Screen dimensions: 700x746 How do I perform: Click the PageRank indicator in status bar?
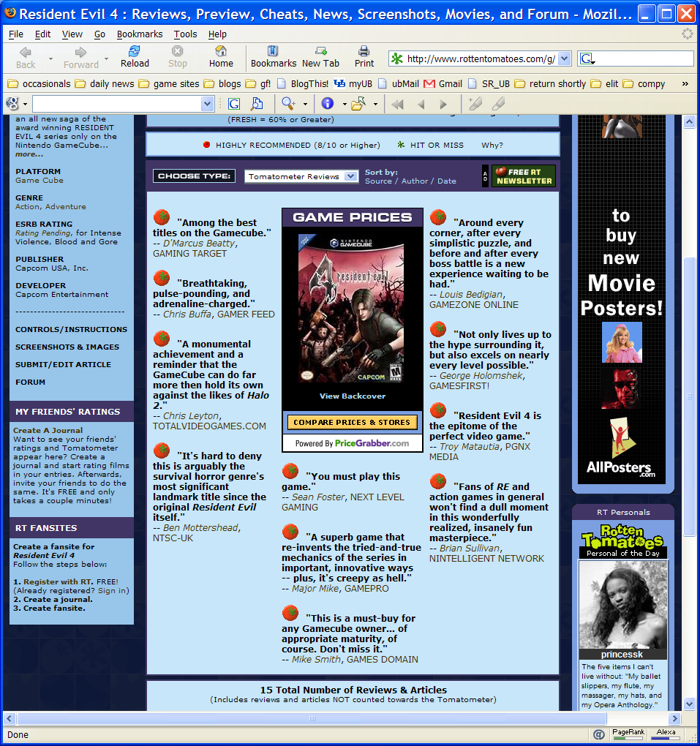coord(628,734)
